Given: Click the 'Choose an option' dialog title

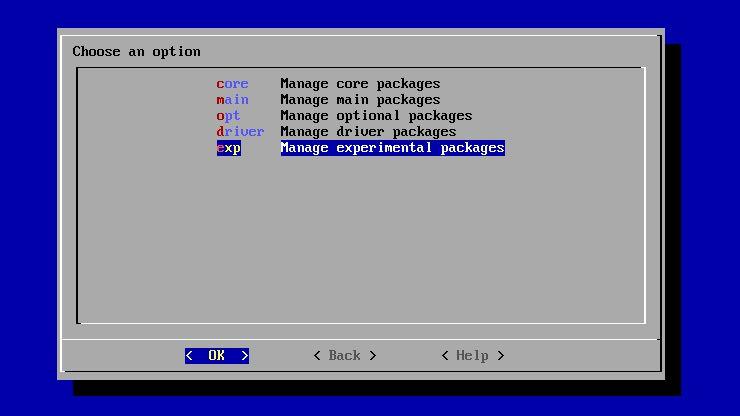Looking at the screenshot, I should [x=136, y=52].
